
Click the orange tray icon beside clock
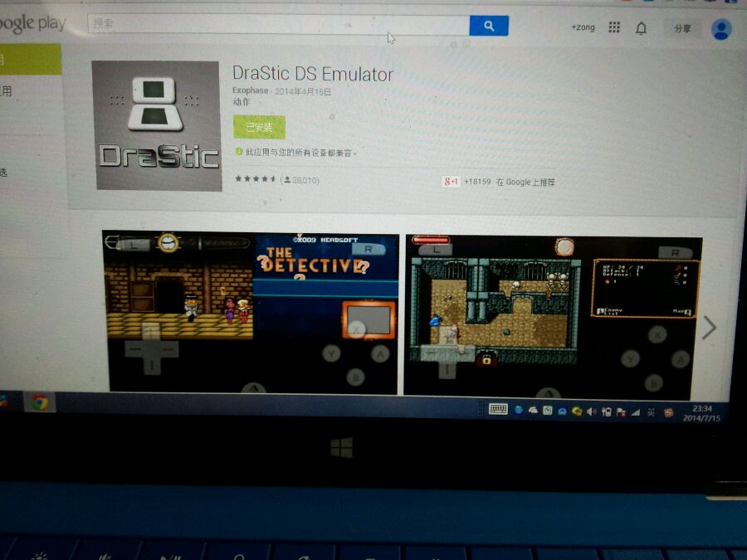click(x=668, y=413)
